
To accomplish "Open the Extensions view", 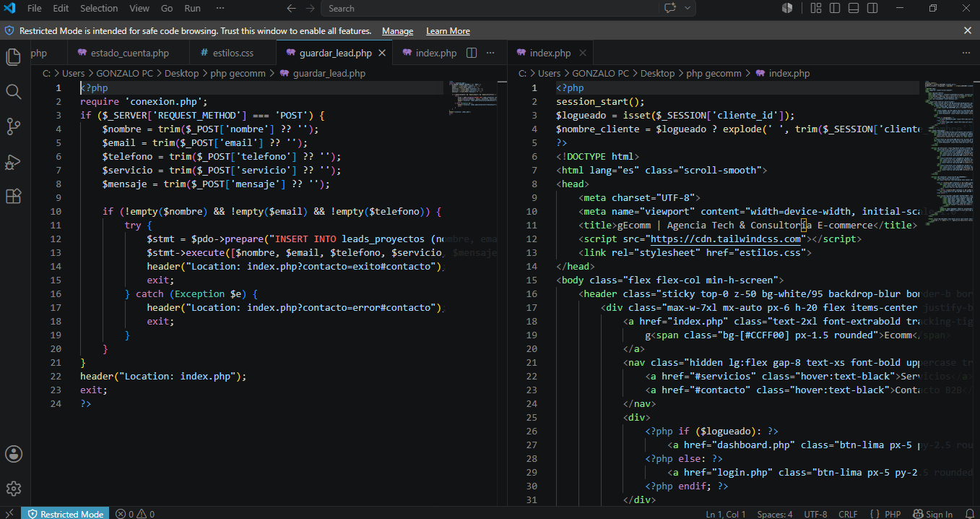I will [13, 196].
